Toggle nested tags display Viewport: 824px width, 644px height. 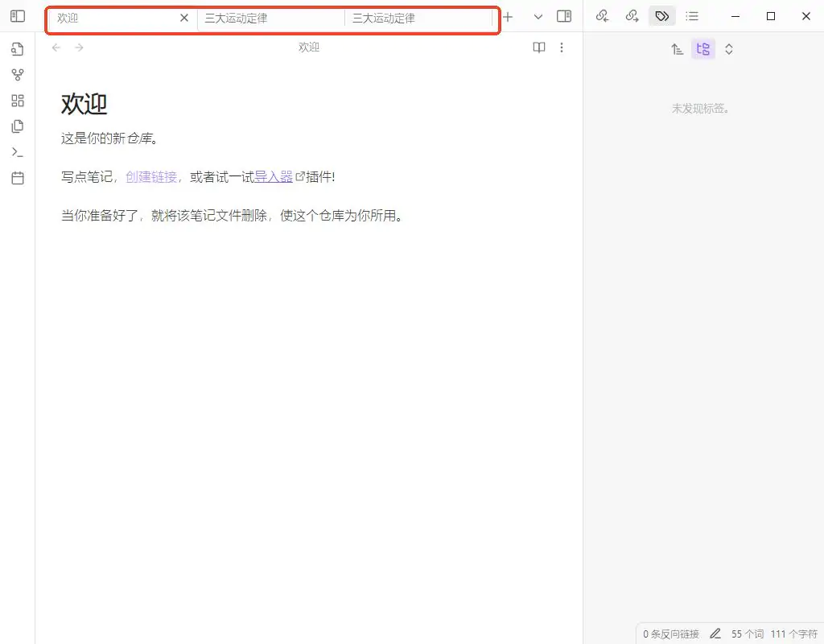pyautogui.click(x=703, y=49)
